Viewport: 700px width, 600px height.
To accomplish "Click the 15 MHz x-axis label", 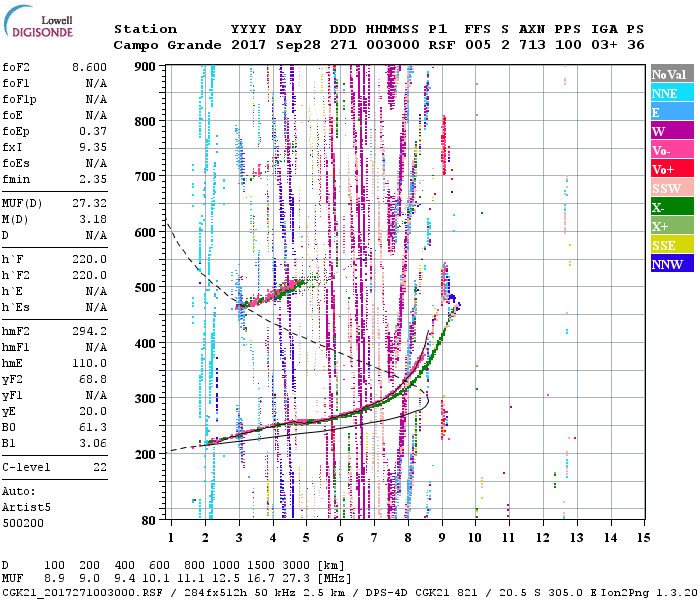I will [644, 538].
